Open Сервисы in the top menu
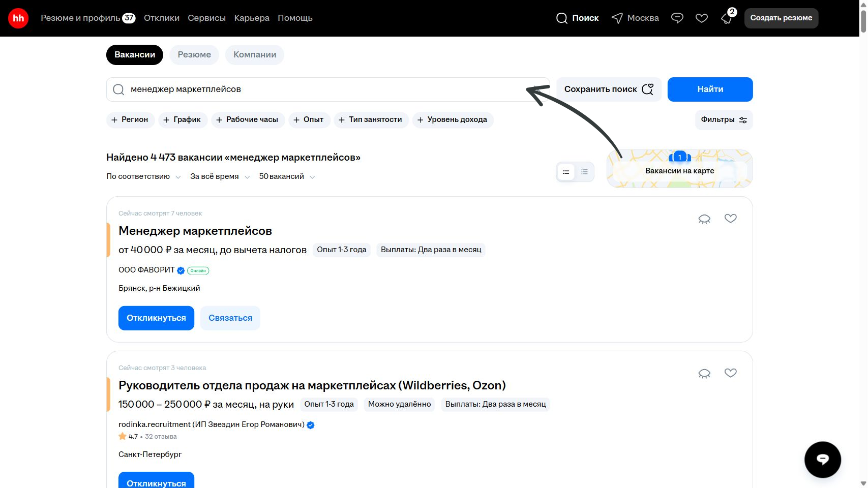868x488 pixels. (x=206, y=18)
